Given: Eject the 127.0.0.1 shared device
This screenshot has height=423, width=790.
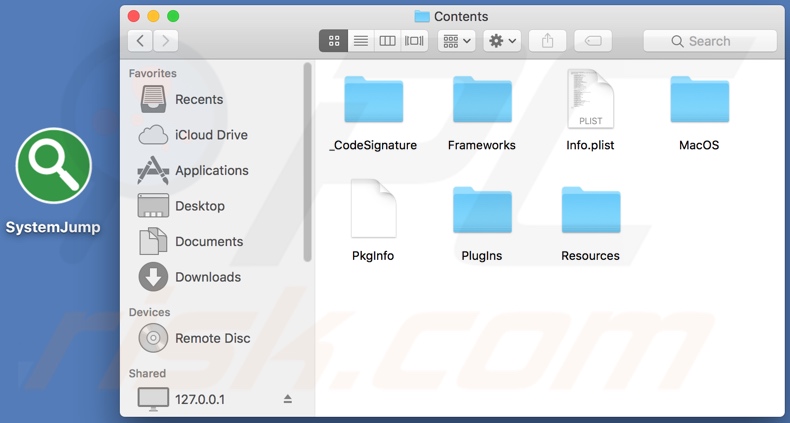Looking at the screenshot, I should [288, 399].
